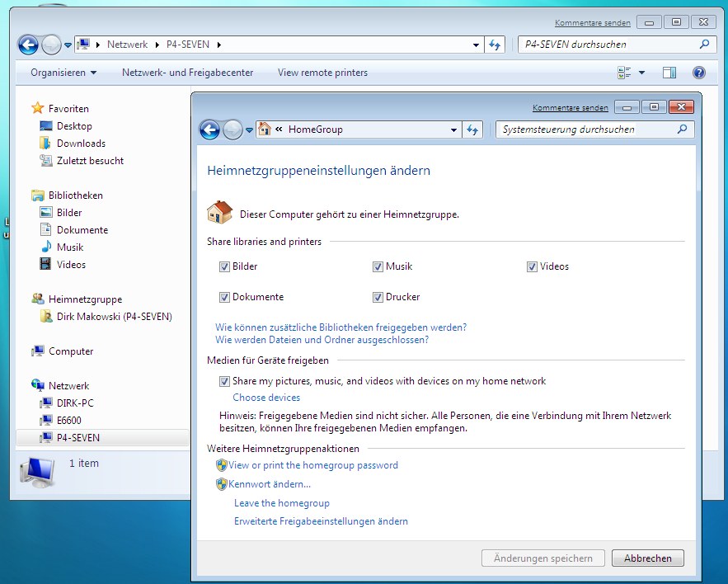Screen dimensions: 728x584
Task: Click Leave the homegroup link
Action: pos(282,503)
